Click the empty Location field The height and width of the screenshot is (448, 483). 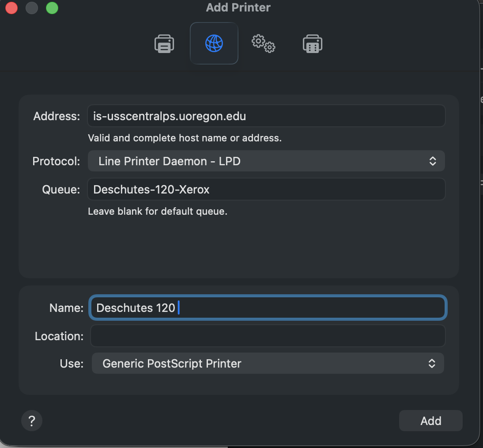[268, 336]
